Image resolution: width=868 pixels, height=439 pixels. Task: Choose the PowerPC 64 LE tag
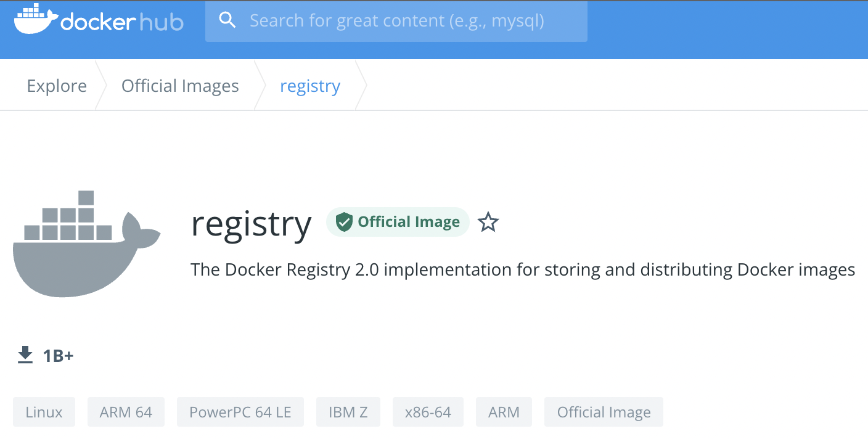pyautogui.click(x=240, y=412)
